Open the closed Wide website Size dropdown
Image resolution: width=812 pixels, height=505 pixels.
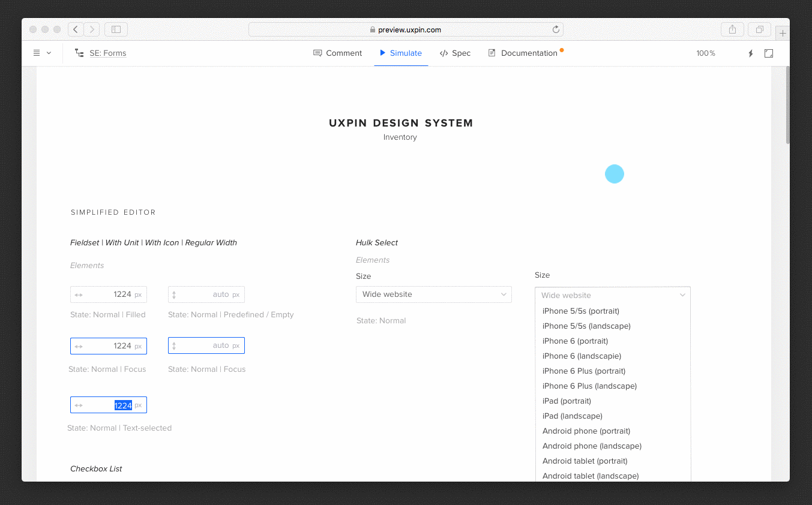(434, 294)
